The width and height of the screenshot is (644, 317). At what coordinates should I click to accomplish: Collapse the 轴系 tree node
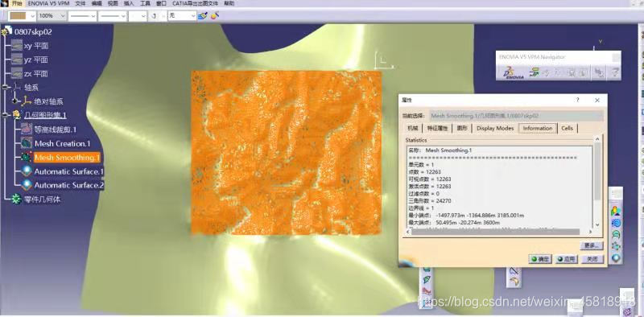(5, 87)
